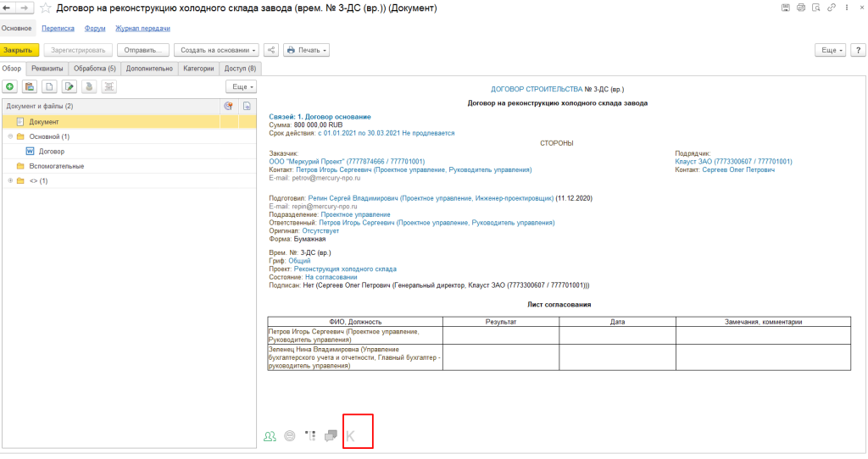Collapse the Основной folder in the tree
The height and width of the screenshot is (459, 868).
coord(10,136)
